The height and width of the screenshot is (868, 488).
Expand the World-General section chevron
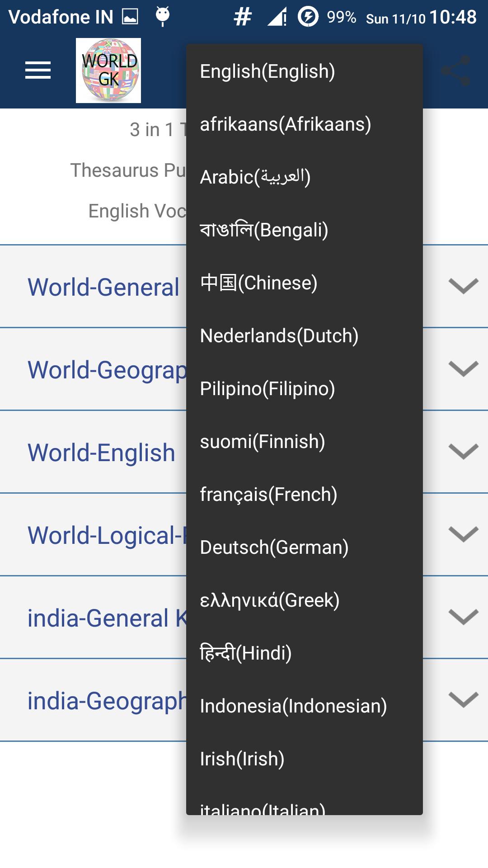click(463, 286)
